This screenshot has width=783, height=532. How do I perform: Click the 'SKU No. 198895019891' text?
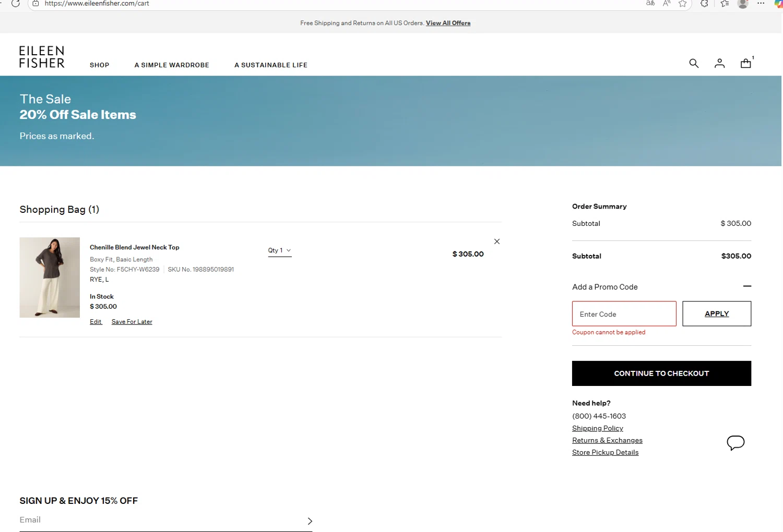point(200,270)
